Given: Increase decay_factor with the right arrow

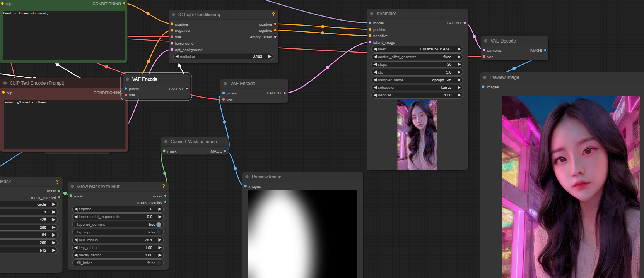Looking at the screenshot, I should (159, 255).
